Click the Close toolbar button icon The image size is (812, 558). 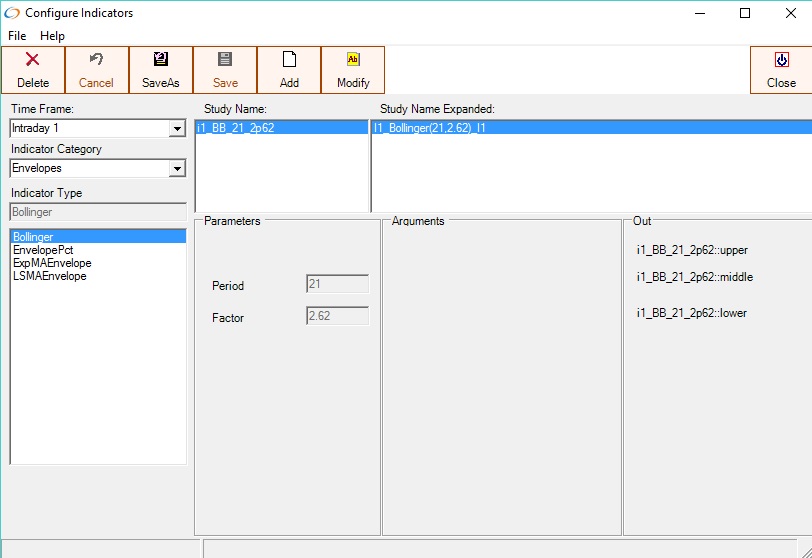click(x=781, y=61)
